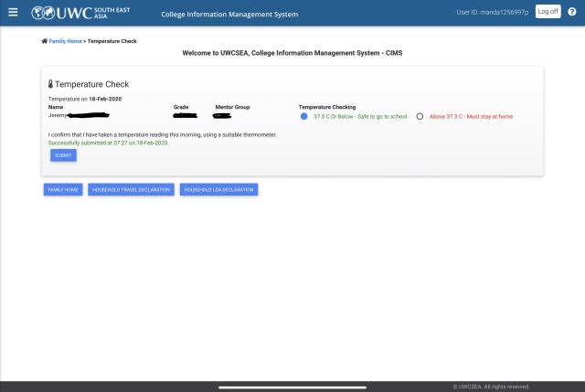Open the help question mark icon
Screen dimensions: 585x392
572,12
